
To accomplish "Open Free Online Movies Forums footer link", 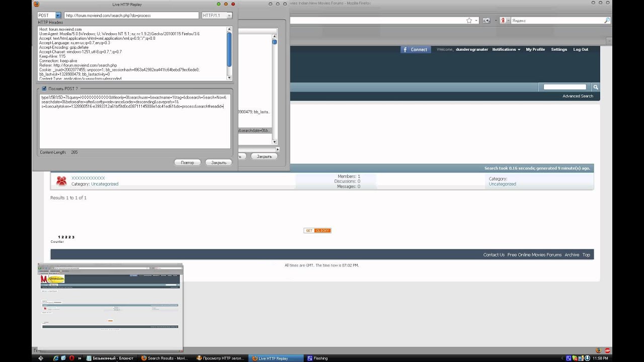I will click(534, 255).
